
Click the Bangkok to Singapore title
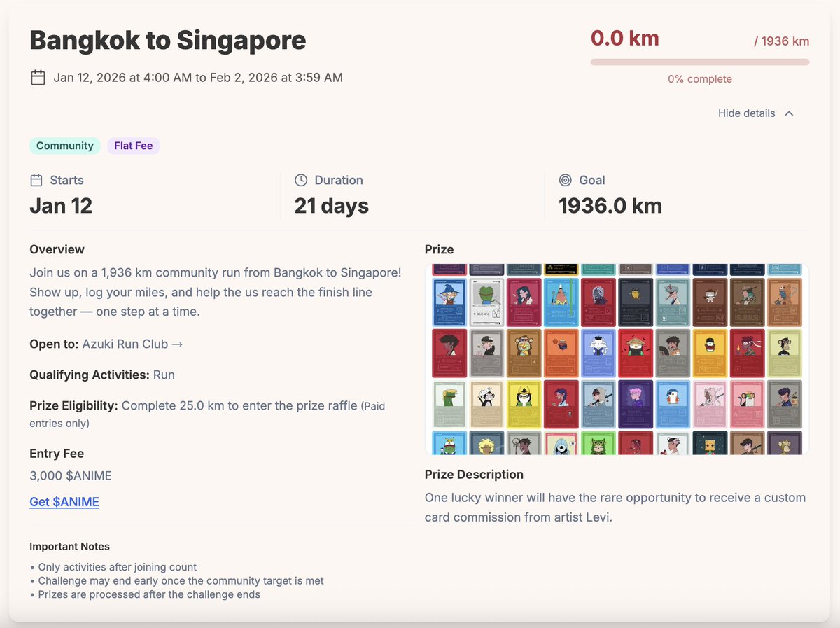tap(168, 40)
